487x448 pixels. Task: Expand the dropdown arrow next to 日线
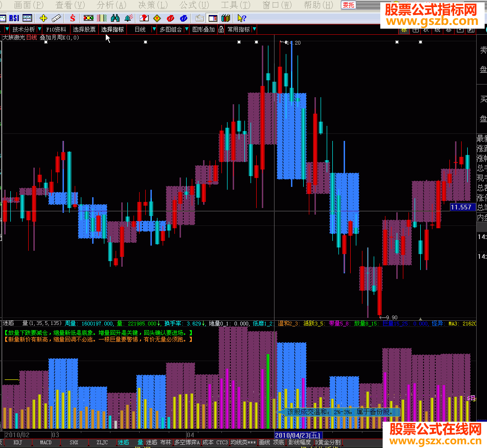pyautogui.click(x=154, y=29)
